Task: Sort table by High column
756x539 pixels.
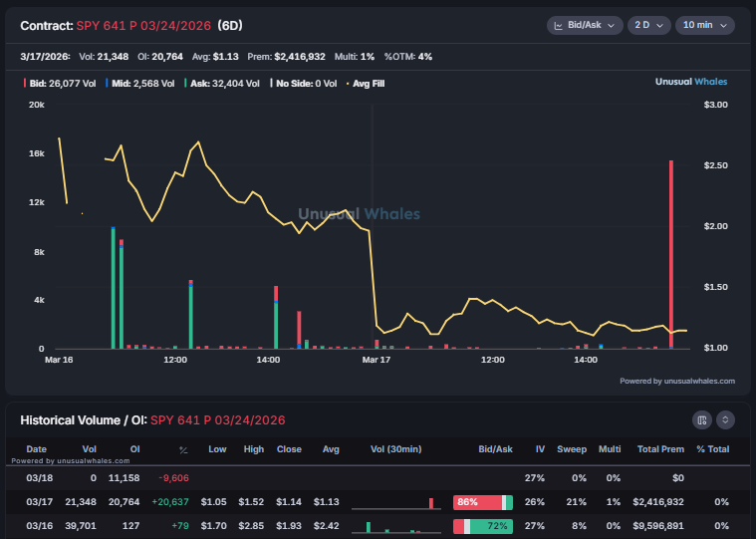Action: pyautogui.click(x=254, y=449)
